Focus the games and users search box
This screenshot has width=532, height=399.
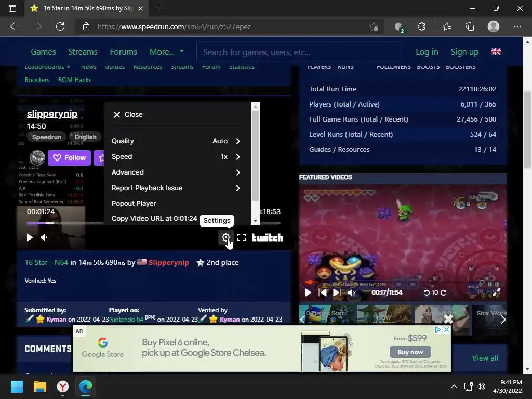[x=300, y=52]
